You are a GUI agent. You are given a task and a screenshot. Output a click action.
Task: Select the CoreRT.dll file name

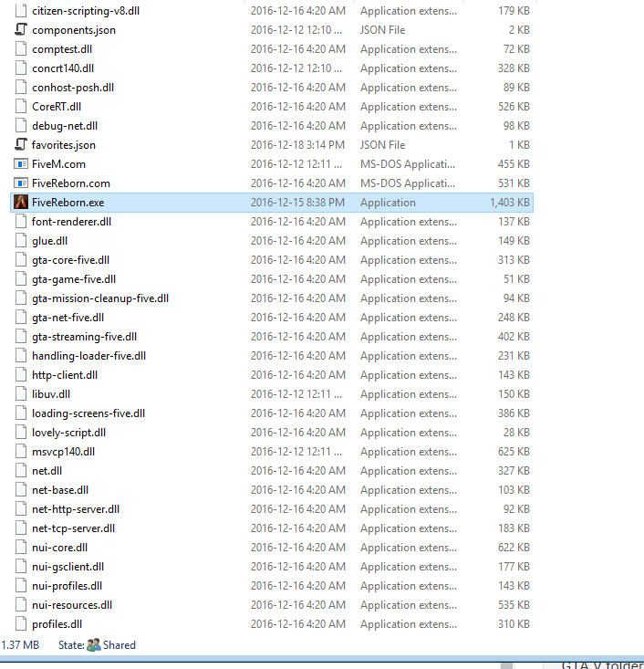[57, 107]
